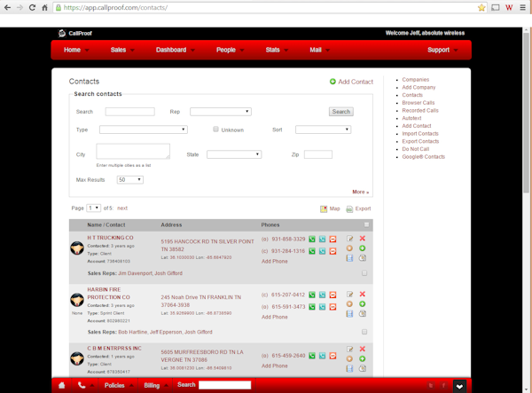Bookmark page with the star icon
Image resolution: width=532 pixels, height=393 pixels.
click(481, 7)
